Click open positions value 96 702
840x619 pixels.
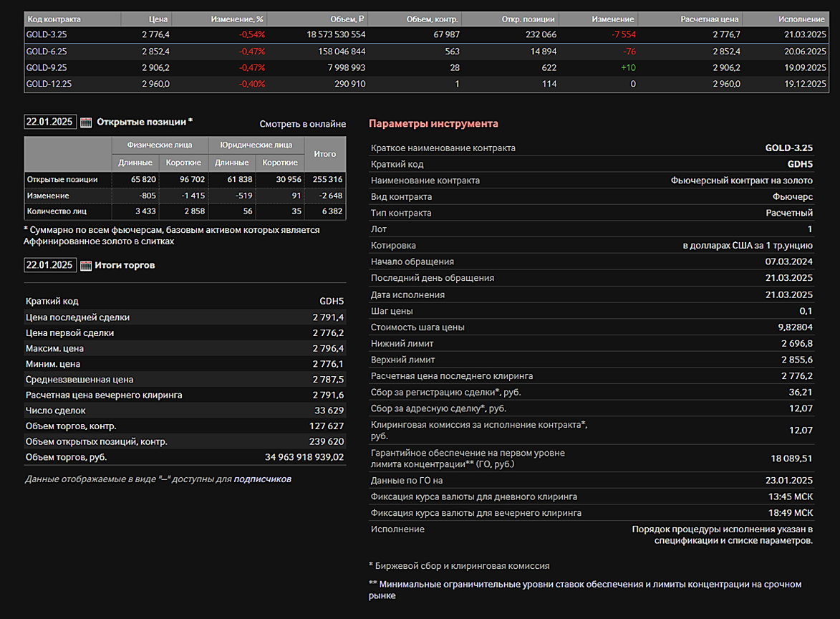pyautogui.click(x=193, y=180)
